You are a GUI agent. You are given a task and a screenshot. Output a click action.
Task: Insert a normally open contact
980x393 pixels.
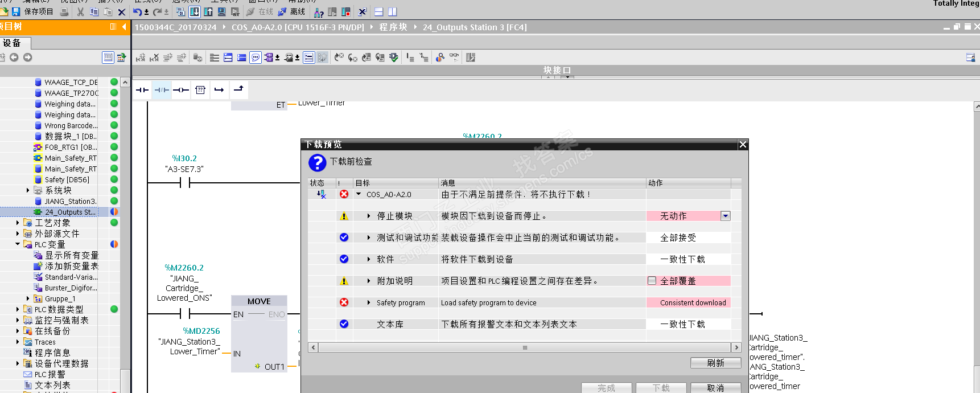click(x=142, y=90)
